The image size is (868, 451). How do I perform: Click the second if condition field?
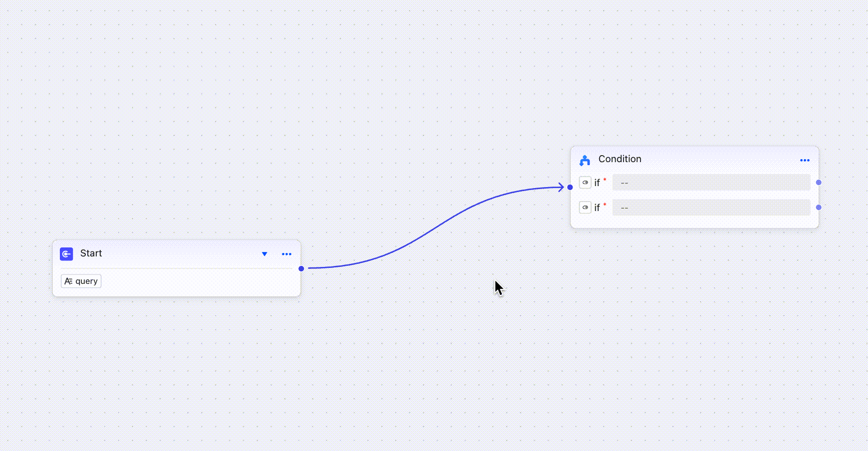click(711, 208)
